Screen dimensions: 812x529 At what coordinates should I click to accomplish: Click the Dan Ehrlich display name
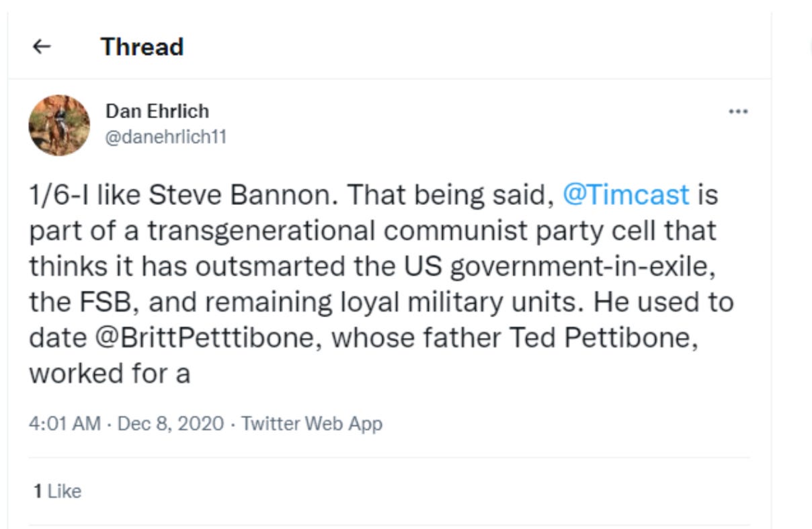tap(157, 111)
